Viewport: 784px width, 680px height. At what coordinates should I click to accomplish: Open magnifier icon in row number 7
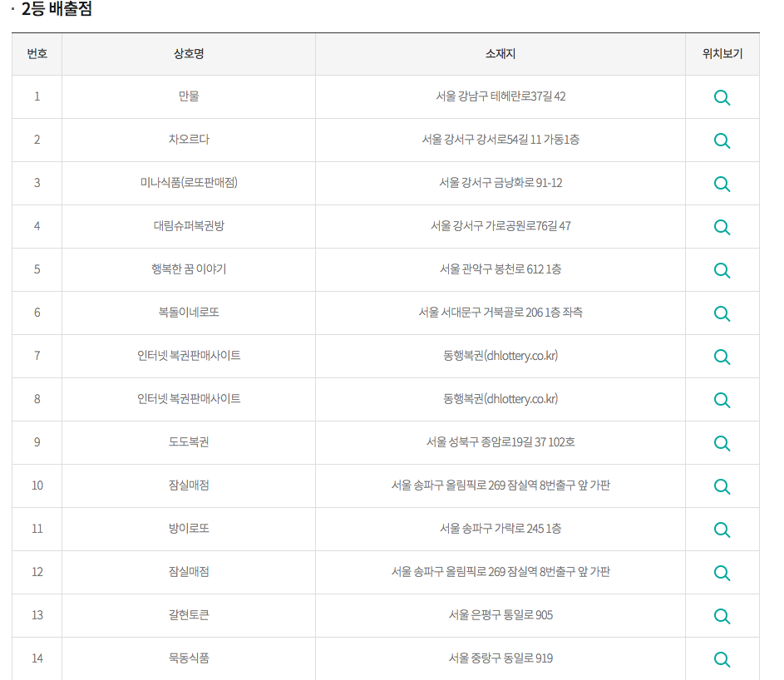pyautogui.click(x=722, y=357)
